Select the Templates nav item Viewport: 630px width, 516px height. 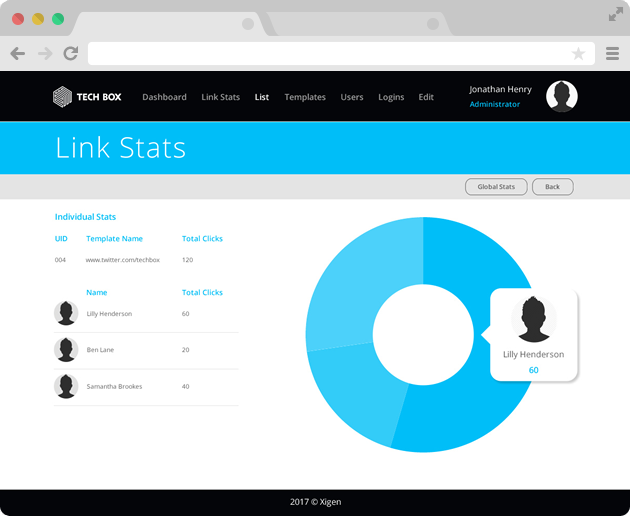point(305,97)
